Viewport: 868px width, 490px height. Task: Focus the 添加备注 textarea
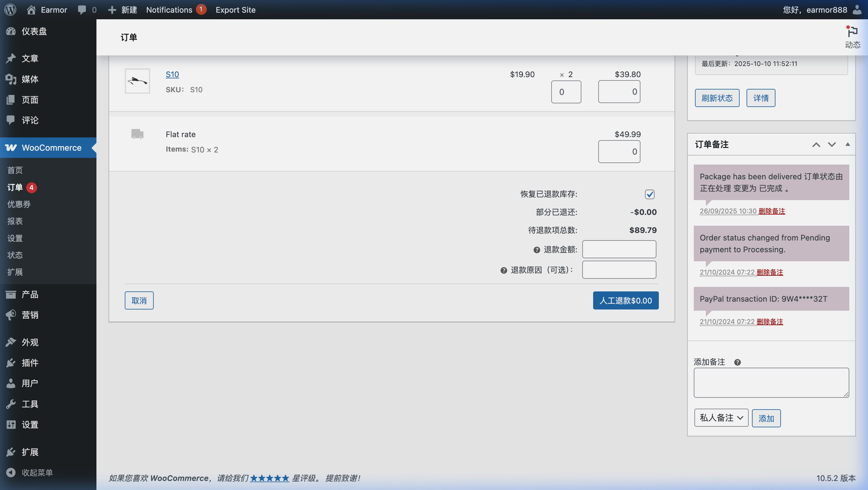pyautogui.click(x=771, y=382)
